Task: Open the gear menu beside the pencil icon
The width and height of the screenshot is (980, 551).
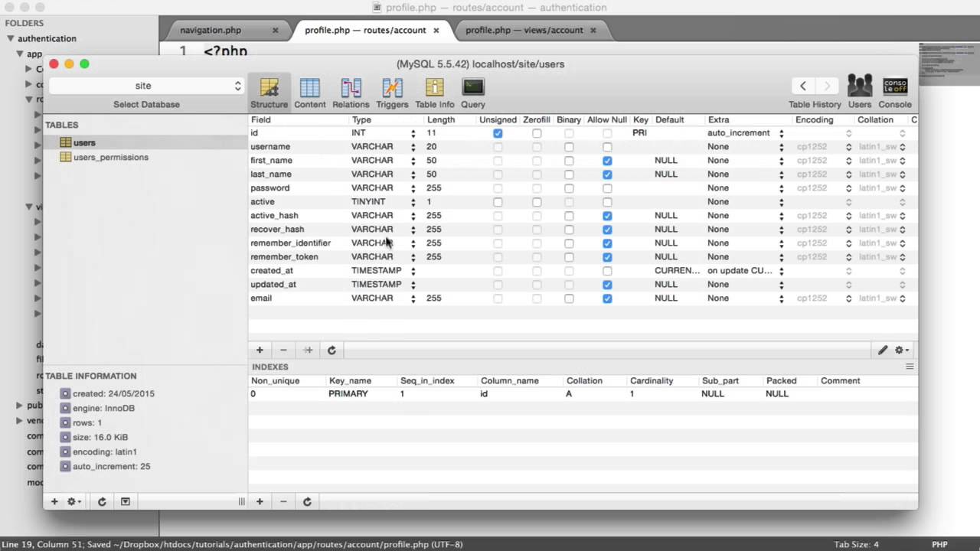Action: point(902,350)
